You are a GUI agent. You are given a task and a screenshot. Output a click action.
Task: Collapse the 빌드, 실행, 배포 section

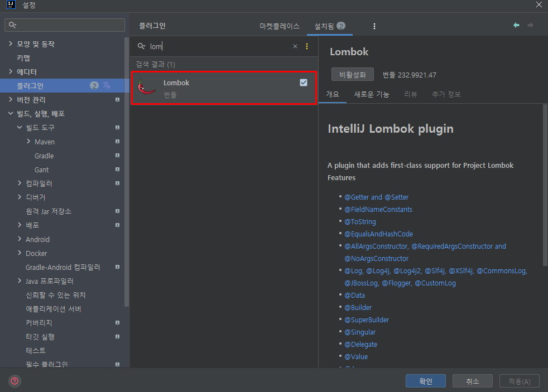pyautogui.click(x=11, y=113)
